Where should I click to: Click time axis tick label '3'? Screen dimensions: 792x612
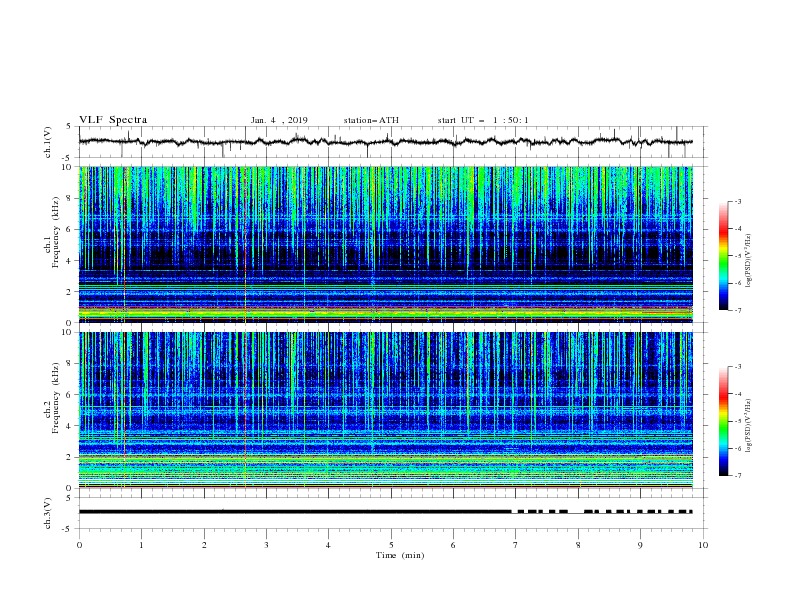[266, 545]
